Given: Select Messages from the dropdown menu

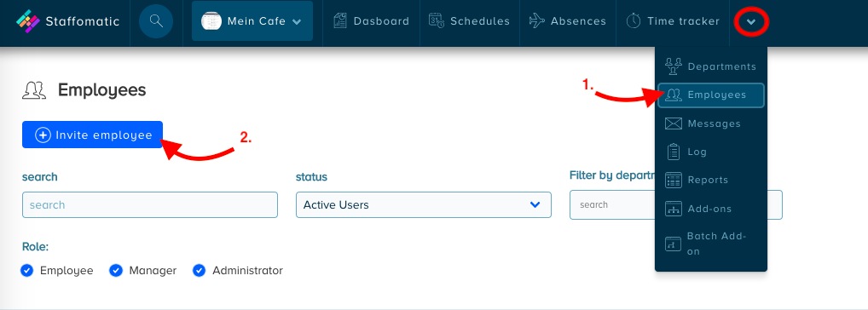Looking at the screenshot, I should tap(711, 123).
